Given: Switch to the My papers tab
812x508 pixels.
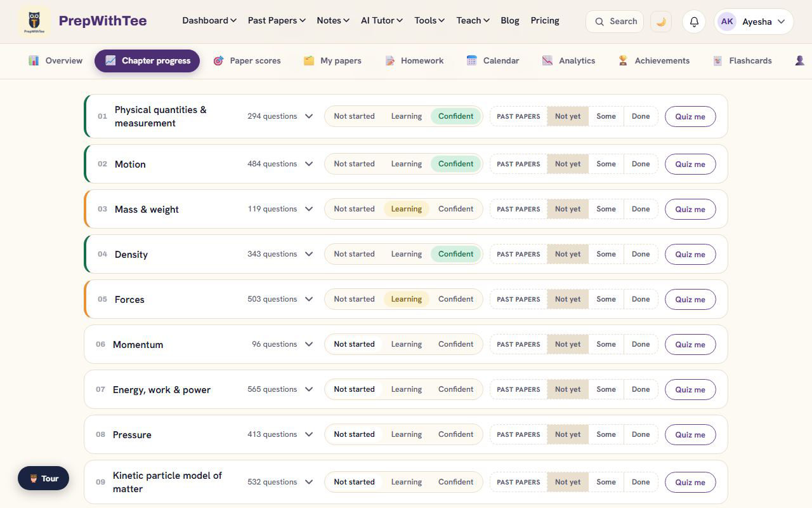Looking at the screenshot, I should point(332,61).
